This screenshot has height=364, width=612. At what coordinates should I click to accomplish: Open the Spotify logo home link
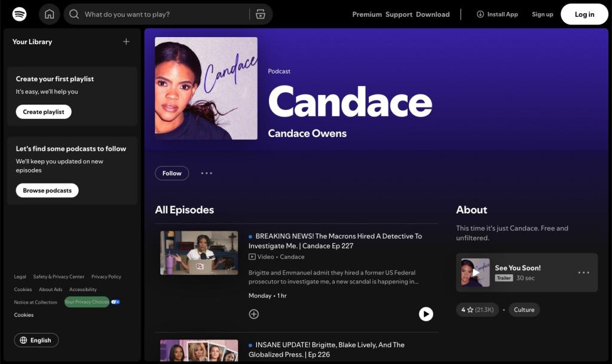20,14
